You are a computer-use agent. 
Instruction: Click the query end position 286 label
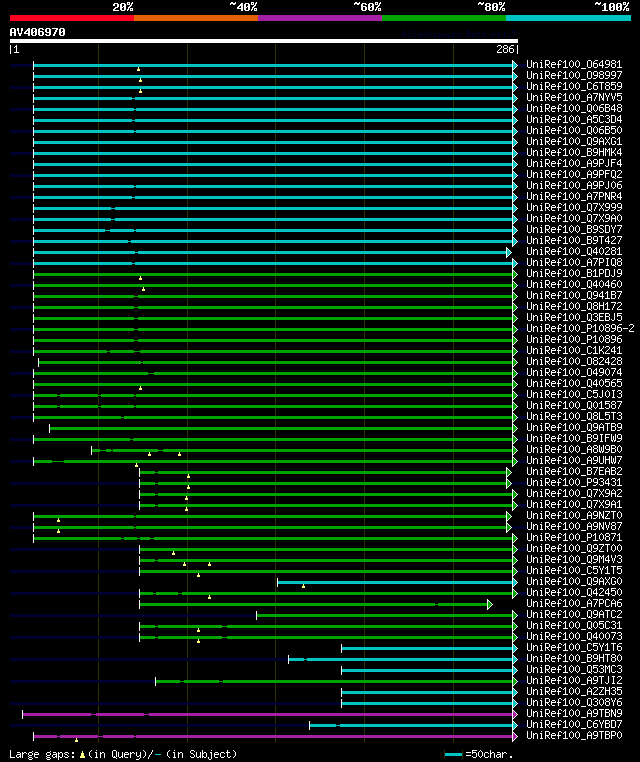tap(505, 49)
